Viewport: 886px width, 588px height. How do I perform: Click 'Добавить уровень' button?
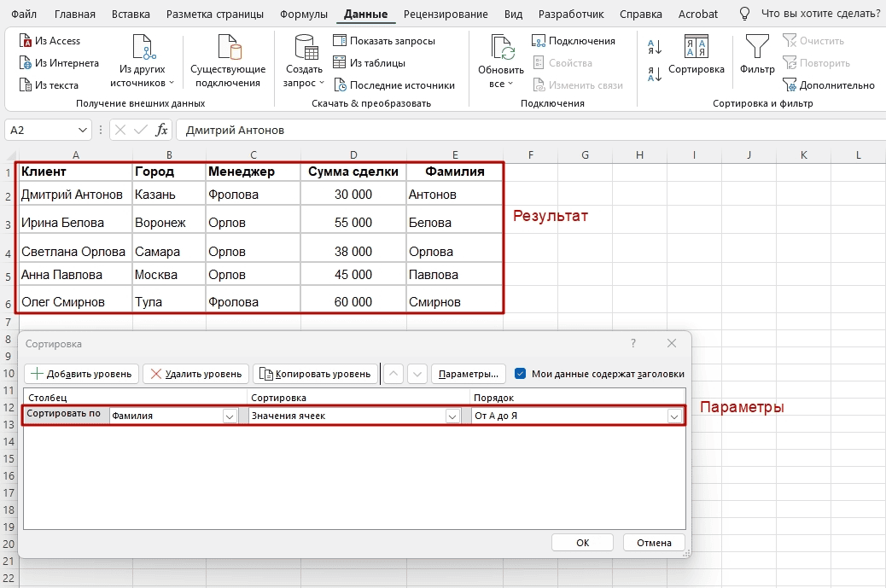pyautogui.click(x=81, y=374)
